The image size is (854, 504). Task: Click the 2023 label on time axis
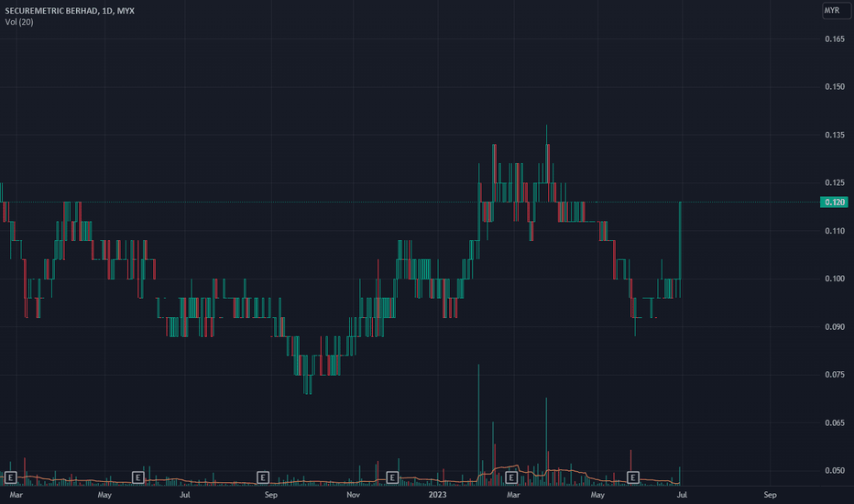pos(437,495)
